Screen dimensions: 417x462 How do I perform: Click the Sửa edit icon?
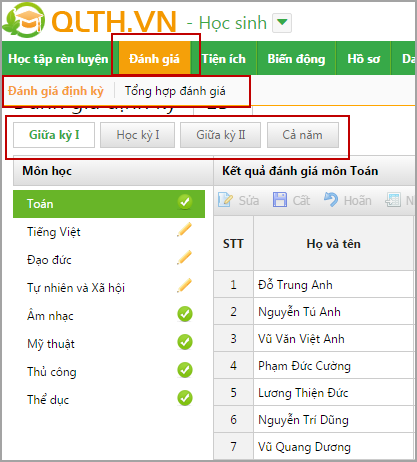(225, 200)
